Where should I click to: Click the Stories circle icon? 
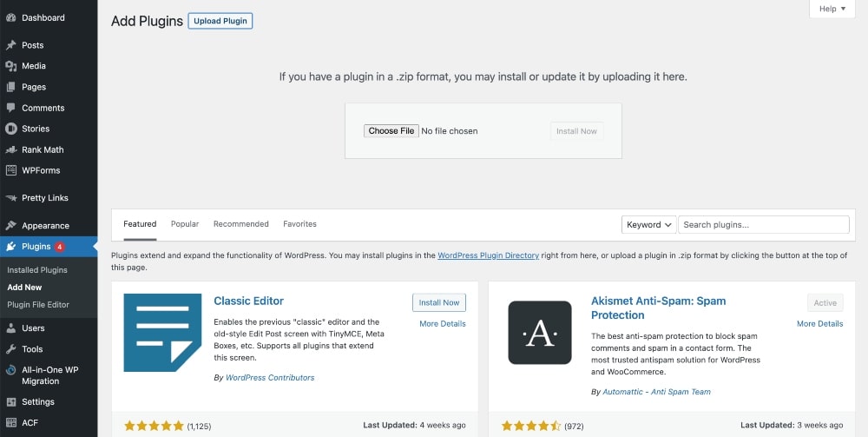(x=11, y=129)
